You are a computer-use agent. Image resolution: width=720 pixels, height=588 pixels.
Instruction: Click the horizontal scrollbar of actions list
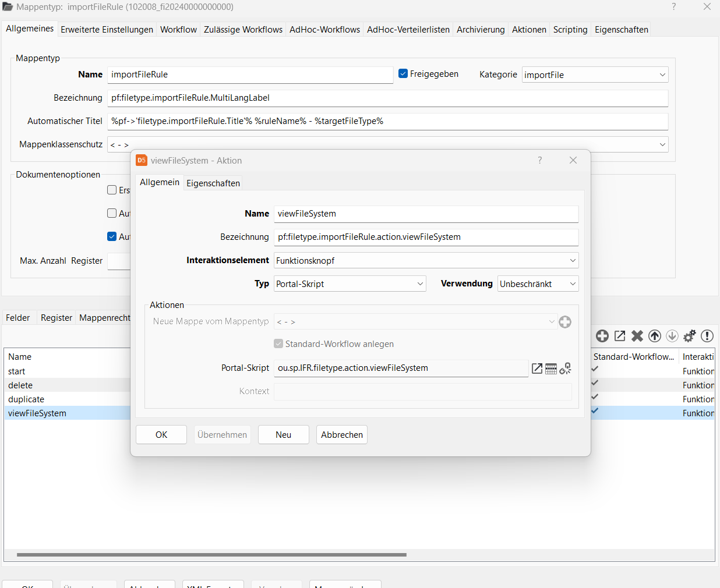point(211,555)
